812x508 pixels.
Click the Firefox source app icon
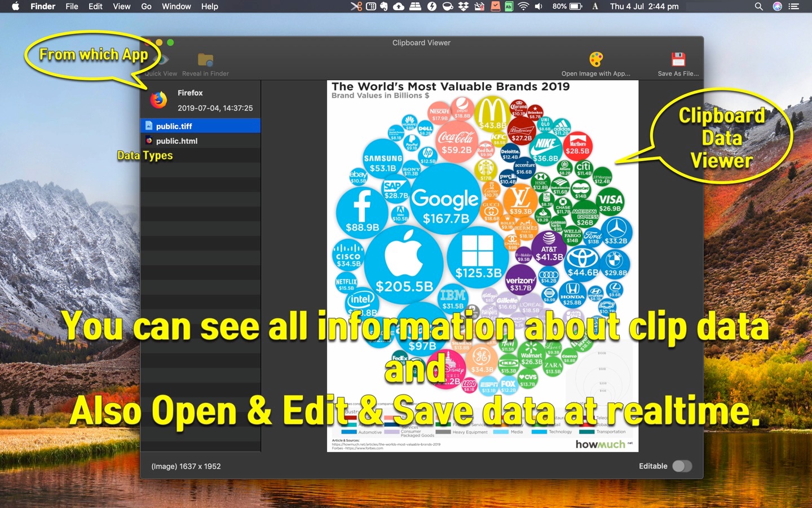point(158,100)
